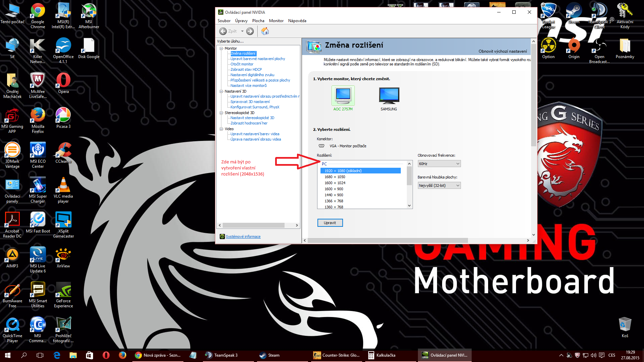Click Obnovit výchozí nastavení link
The height and width of the screenshot is (362, 644).
pos(503,51)
